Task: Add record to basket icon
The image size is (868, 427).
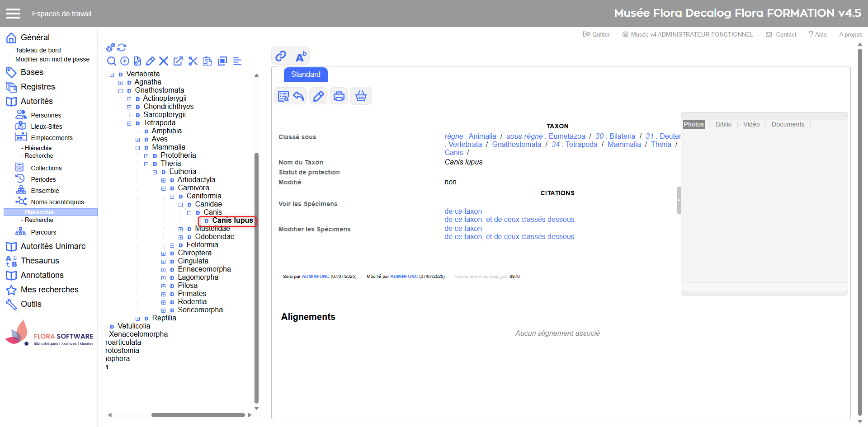Action: (x=361, y=96)
